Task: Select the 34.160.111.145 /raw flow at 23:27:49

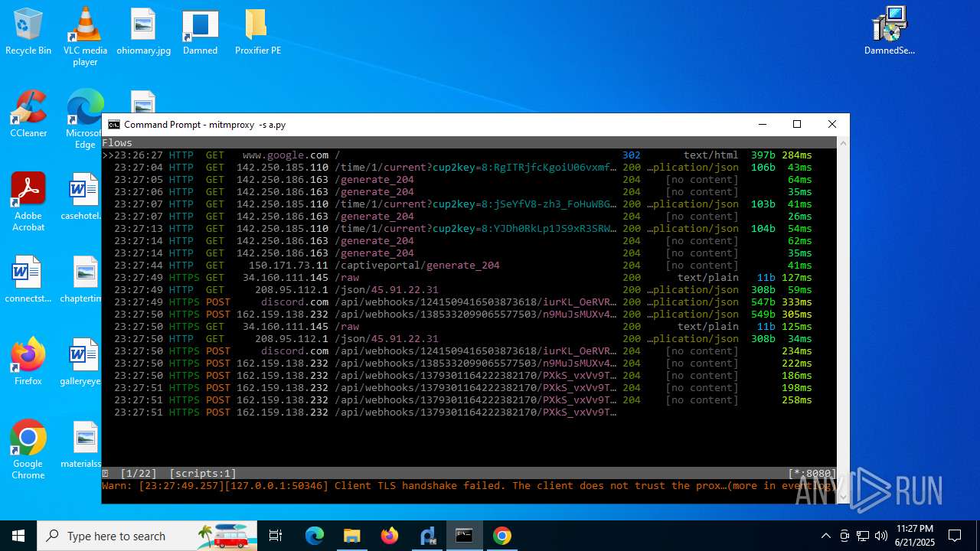Action: click(x=469, y=278)
